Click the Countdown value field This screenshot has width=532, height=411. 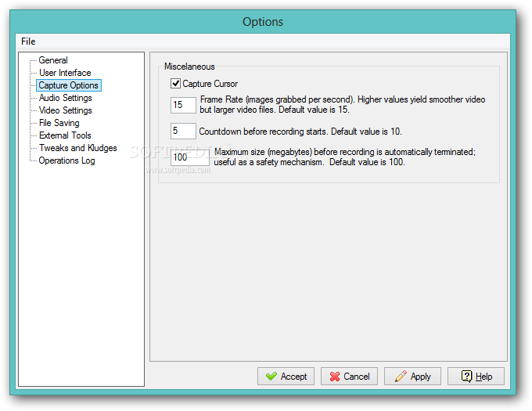coord(183,131)
